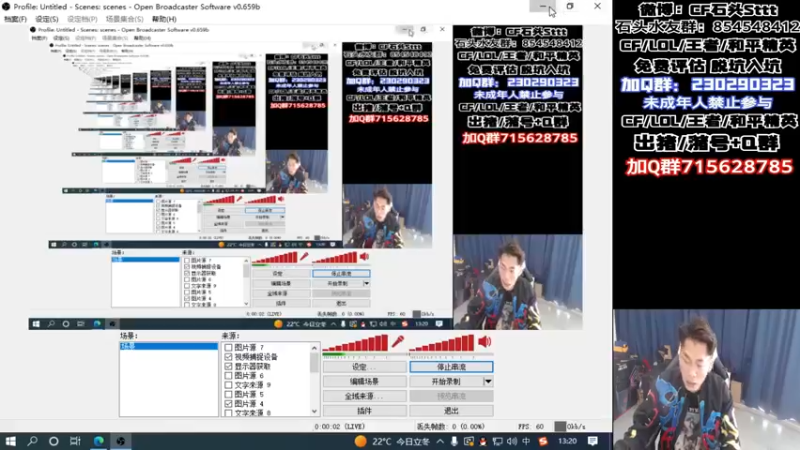Image resolution: width=800 pixels, height=450 pixels.
Task: Switch input language via 中 indicator
Action: click(x=526, y=441)
